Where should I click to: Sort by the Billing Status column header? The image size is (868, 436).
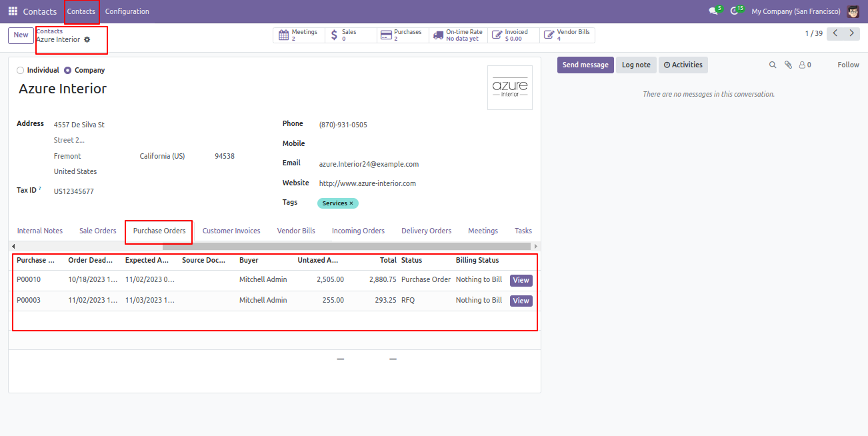(477, 260)
